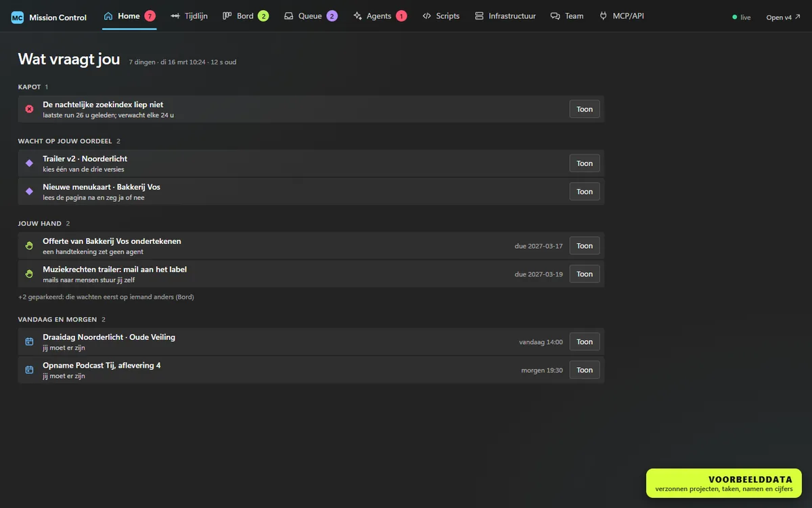812x508 pixels.
Task: Click the green live status dot
Action: (735, 17)
